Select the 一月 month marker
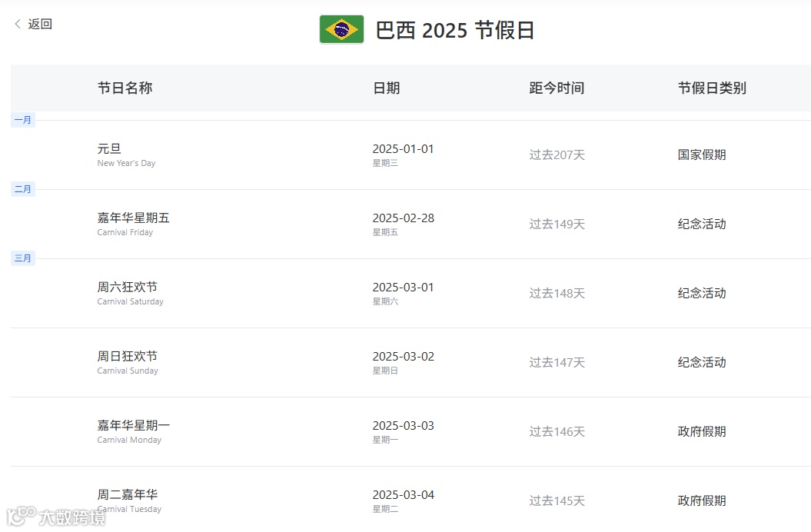This screenshot has width=811, height=532. pyautogui.click(x=23, y=120)
